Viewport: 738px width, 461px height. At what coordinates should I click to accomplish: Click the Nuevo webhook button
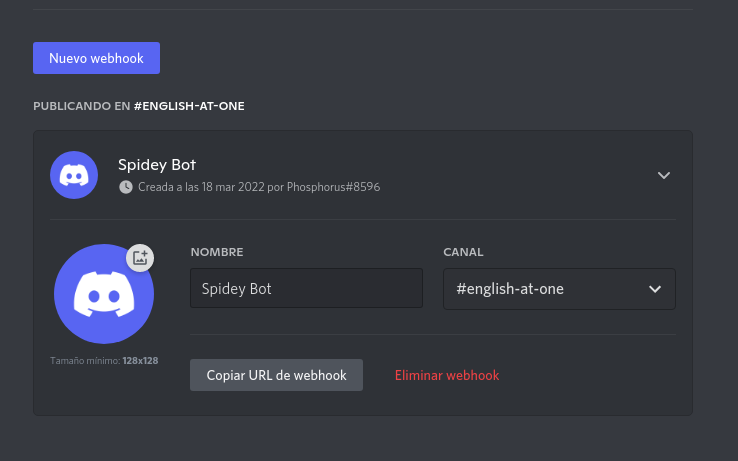[96, 58]
